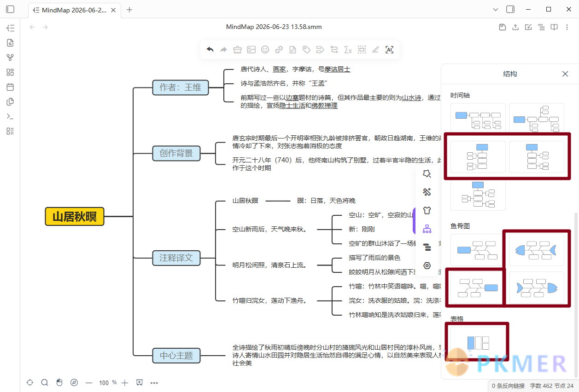579x392 pixels.
Task: Follow the 边塞 link
Action: (292, 98)
